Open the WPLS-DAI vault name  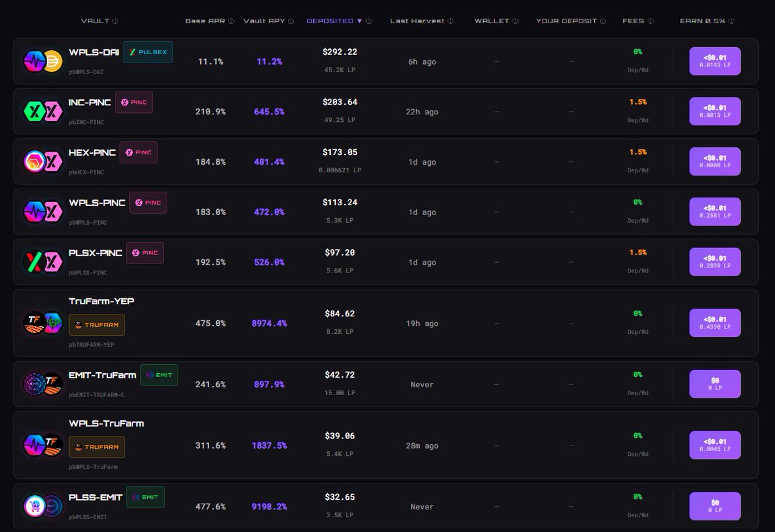[94, 52]
